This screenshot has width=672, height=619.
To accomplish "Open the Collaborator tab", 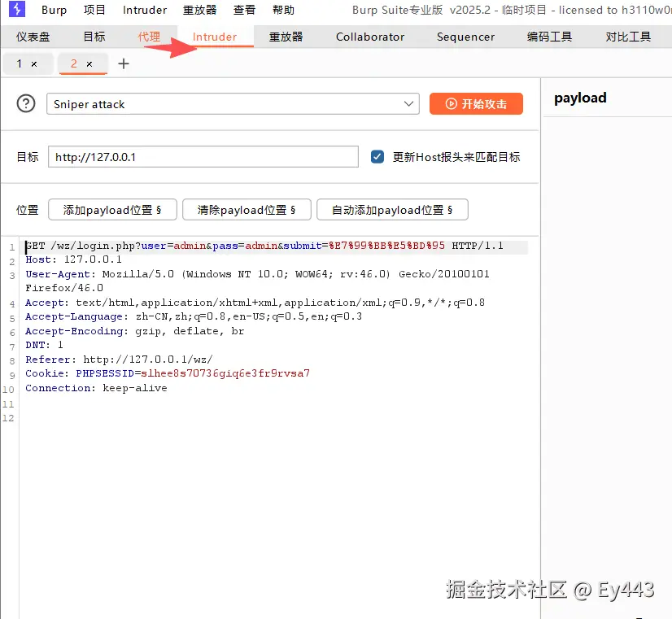I will (x=370, y=37).
